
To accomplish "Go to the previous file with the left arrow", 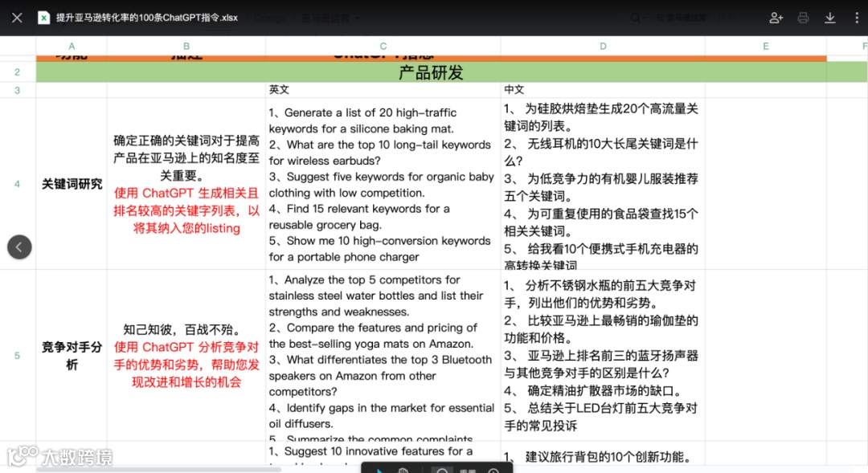I will [x=19, y=247].
